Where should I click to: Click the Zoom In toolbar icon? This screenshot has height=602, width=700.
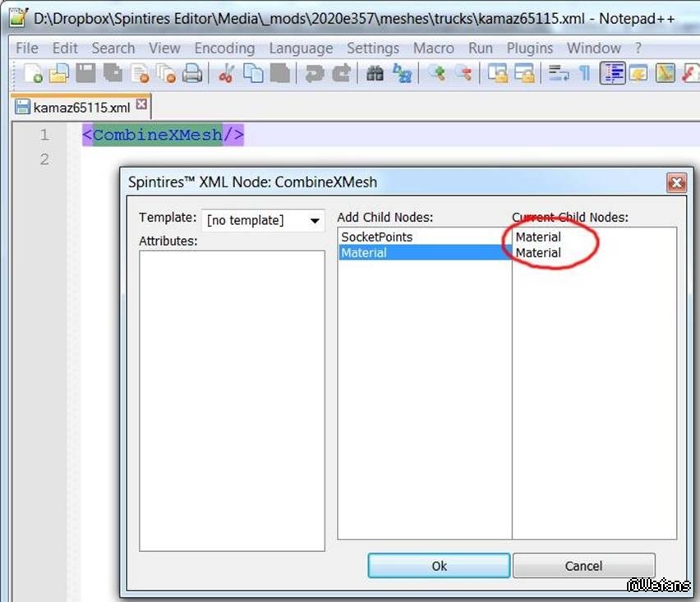click(437, 75)
